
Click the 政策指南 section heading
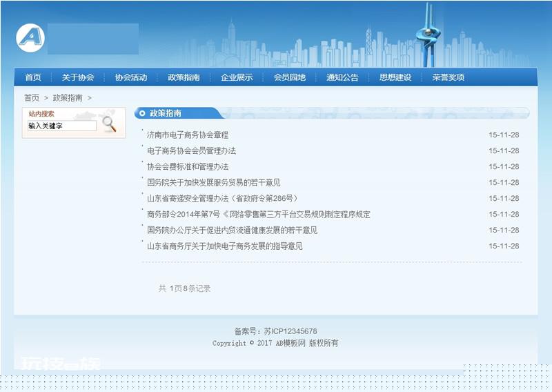click(165, 113)
